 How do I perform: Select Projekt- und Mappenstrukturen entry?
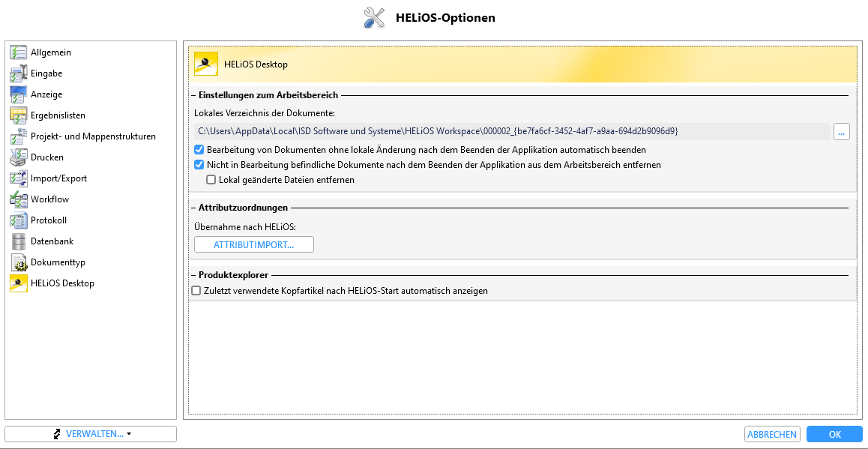93,136
